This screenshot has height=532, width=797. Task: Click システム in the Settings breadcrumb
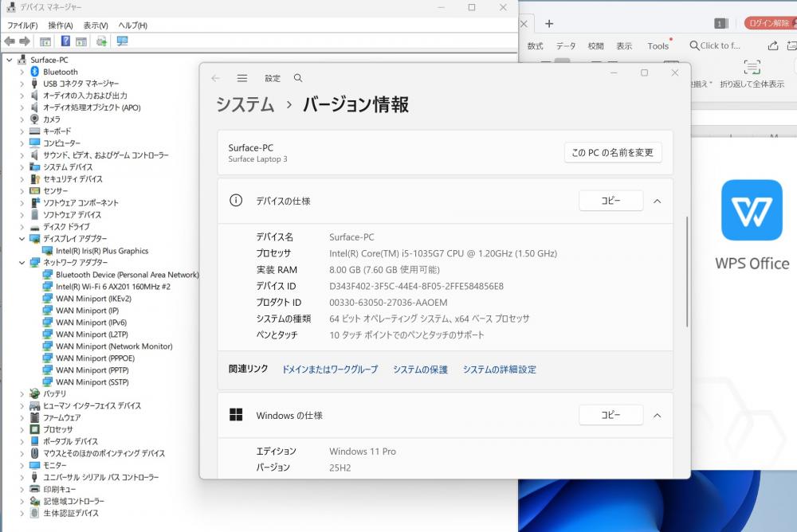[245, 104]
